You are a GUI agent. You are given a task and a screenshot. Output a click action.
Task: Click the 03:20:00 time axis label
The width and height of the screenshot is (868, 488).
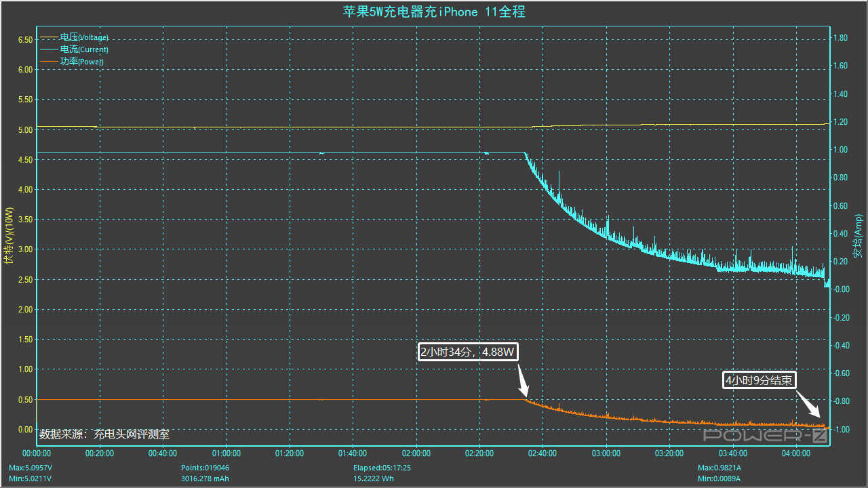tap(669, 453)
